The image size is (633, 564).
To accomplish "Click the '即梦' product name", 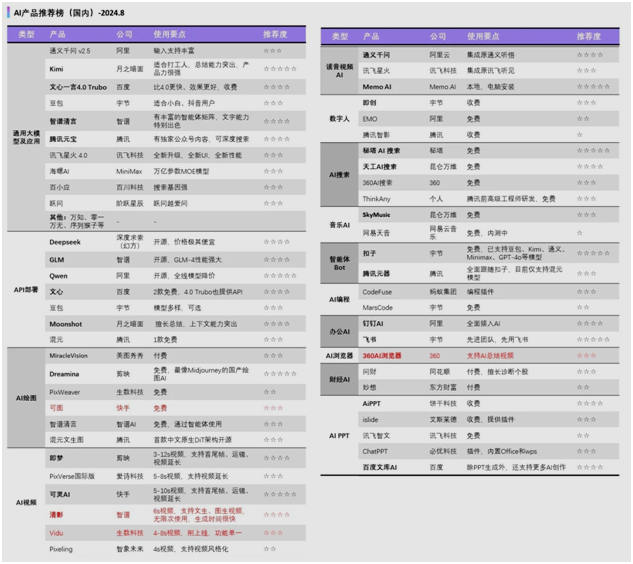I will tap(56, 459).
